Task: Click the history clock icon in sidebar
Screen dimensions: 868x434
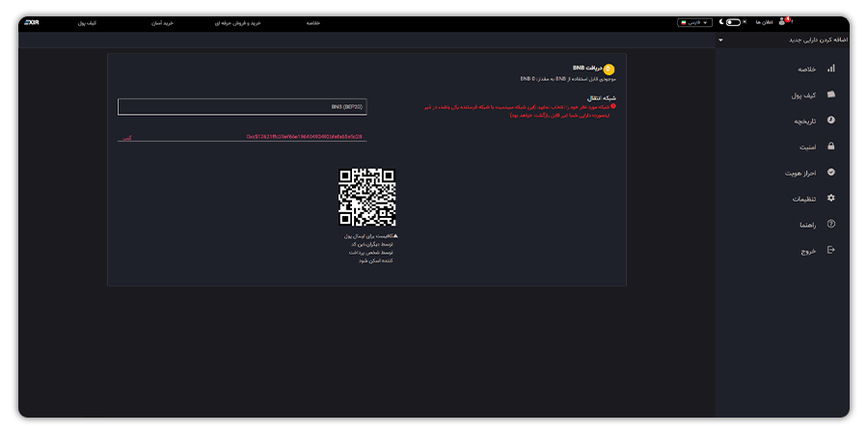Action: click(x=831, y=121)
